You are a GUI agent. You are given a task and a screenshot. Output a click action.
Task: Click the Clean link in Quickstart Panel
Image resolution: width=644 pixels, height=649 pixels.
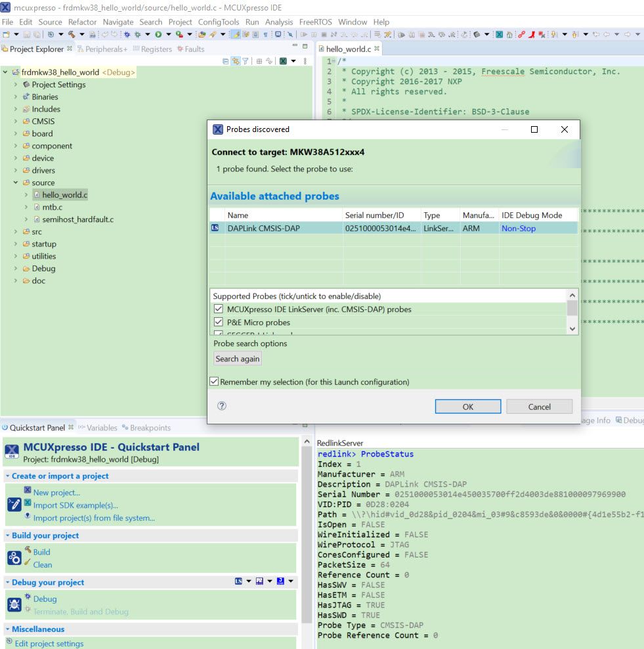point(43,564)
